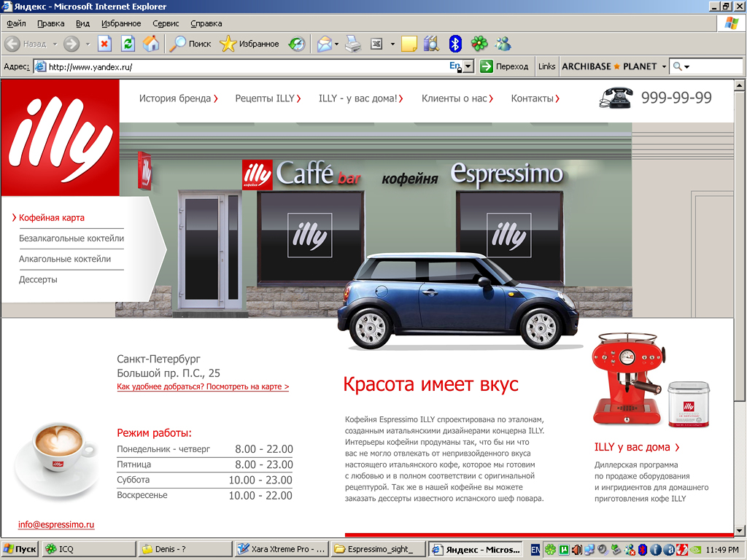Click the NVIDIA icon in the system tray
The image size is (747, 560).
tap(694, 550)
